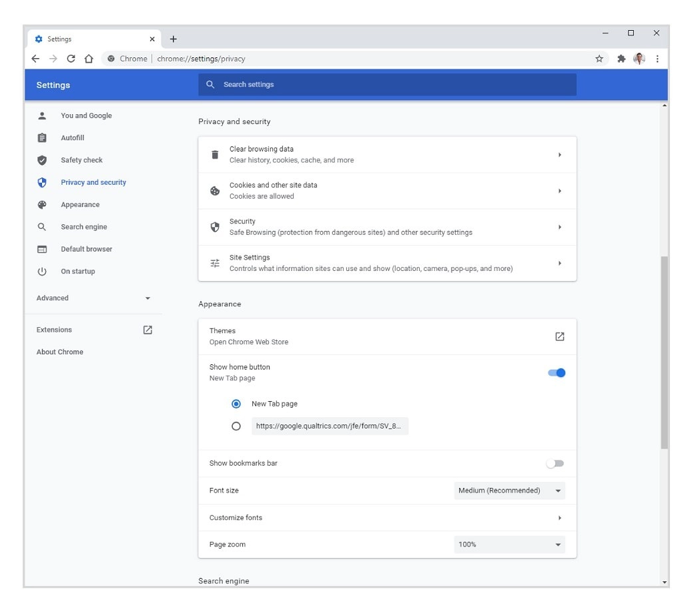Screen dimensions: 696x616
Task: Expand the Advanced section in the sidebar
Action: tap(93, 298)
